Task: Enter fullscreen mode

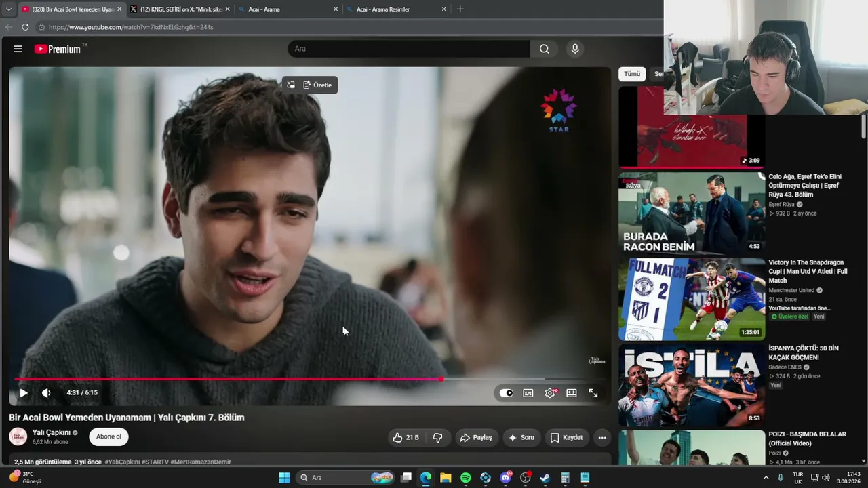Action: point(593,393)
